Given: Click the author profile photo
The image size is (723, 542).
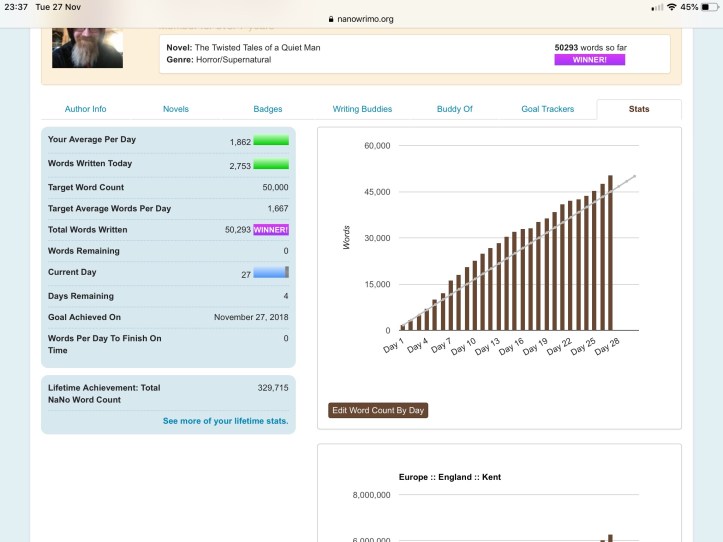Looking at the screenshot, I should [87, 39].
